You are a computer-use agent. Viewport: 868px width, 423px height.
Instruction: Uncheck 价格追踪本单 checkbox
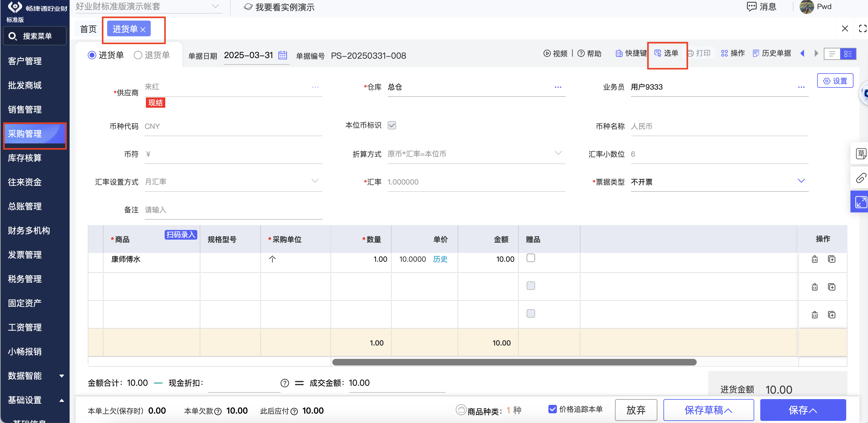552,409
